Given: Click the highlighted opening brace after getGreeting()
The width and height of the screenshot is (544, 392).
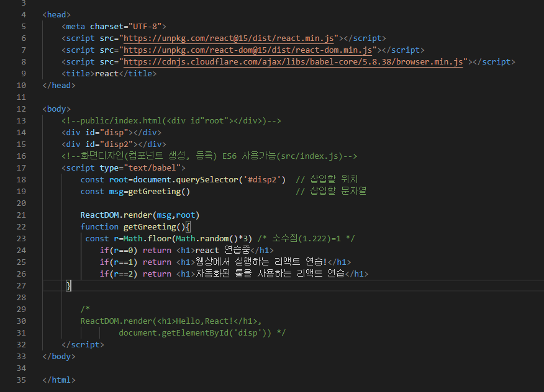Looking at the screenshot, I should pyautogui.click(x=188, y=226).
